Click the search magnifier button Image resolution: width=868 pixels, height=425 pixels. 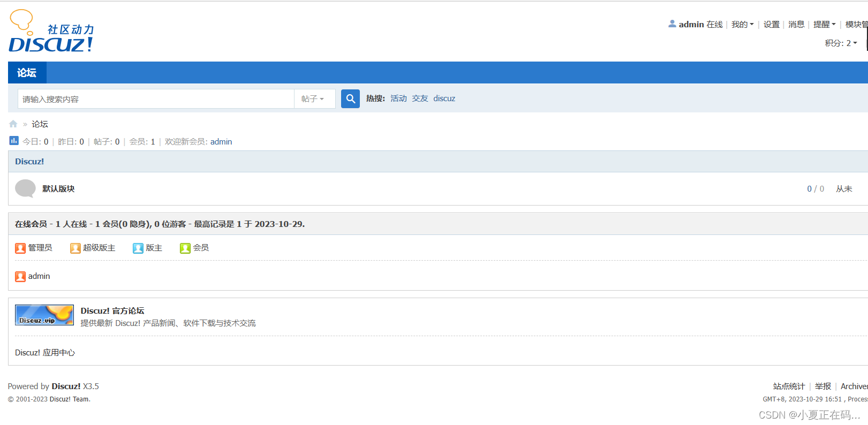coord(350,98)
